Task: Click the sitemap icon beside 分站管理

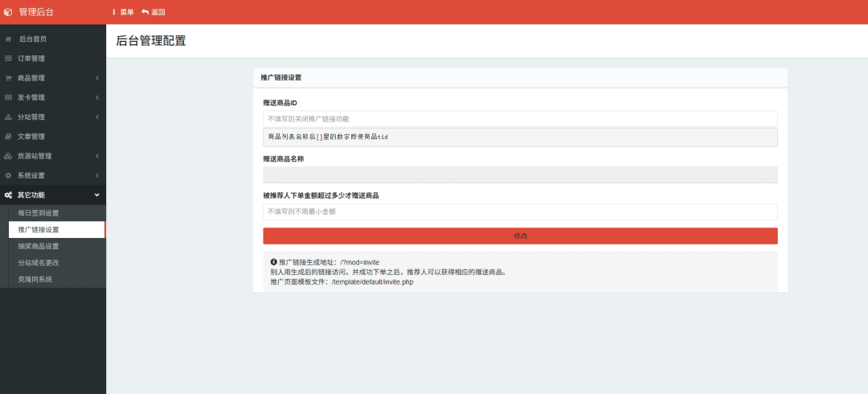Action: [8, 117]
